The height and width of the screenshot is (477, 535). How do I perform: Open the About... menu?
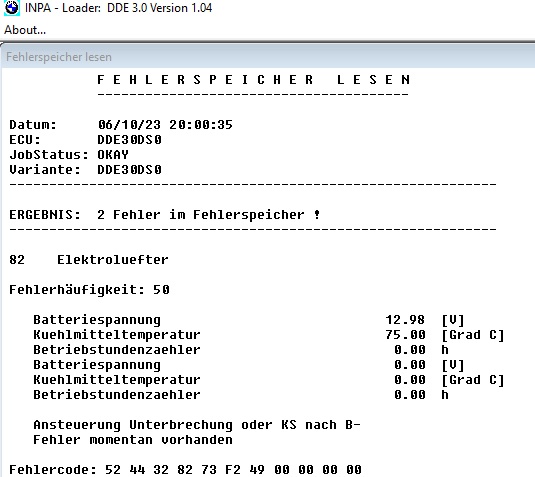click(25, 30)
